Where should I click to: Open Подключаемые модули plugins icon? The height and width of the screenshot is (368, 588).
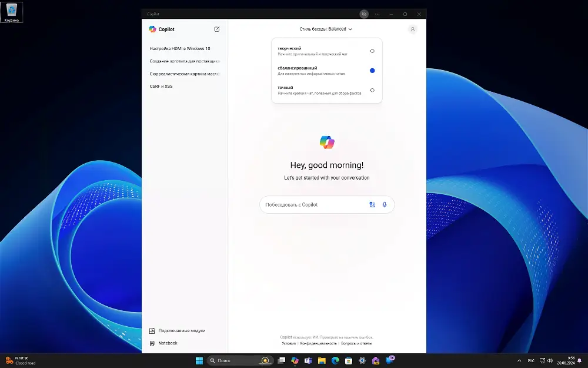[152, 331]
